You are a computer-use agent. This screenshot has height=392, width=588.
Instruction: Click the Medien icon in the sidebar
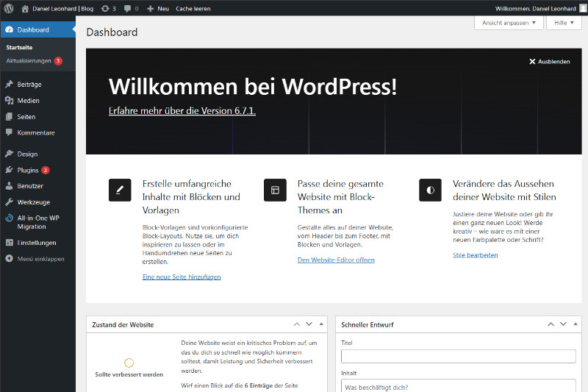[x=10, y=100]
